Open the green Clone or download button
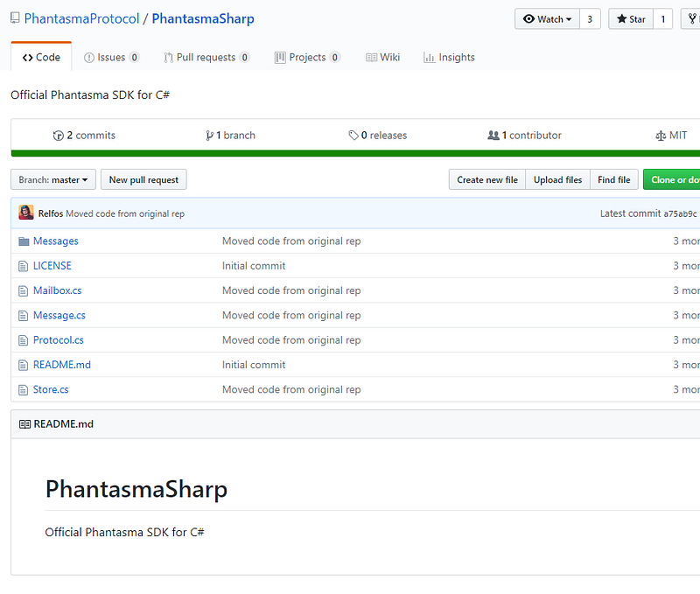700x594 pixels. (671, 179)
